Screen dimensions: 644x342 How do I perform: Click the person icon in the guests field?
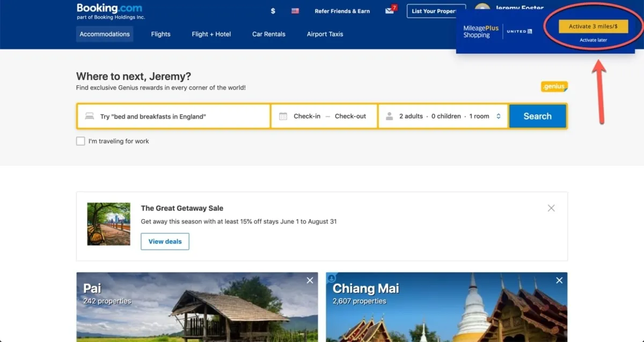pyautogui.click(x=389, y=116)
